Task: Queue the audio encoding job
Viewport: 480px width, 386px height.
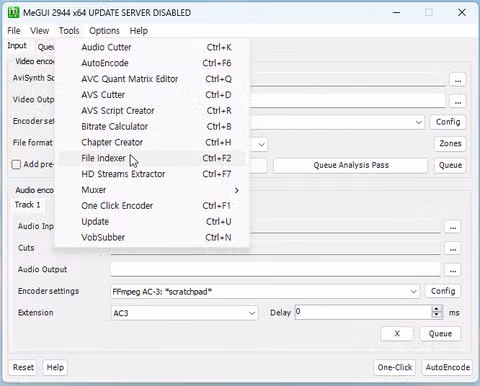Action: tap(440, 334)
